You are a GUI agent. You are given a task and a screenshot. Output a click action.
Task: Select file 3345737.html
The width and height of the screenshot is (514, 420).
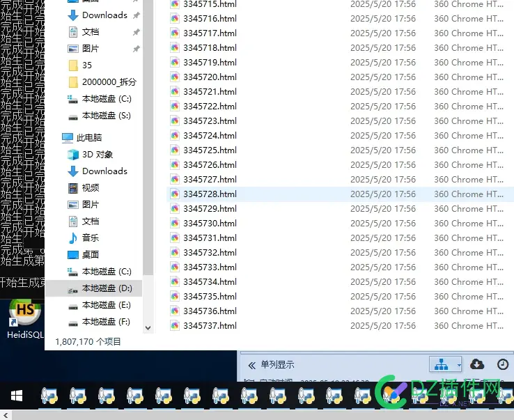(x=210, y=326)
